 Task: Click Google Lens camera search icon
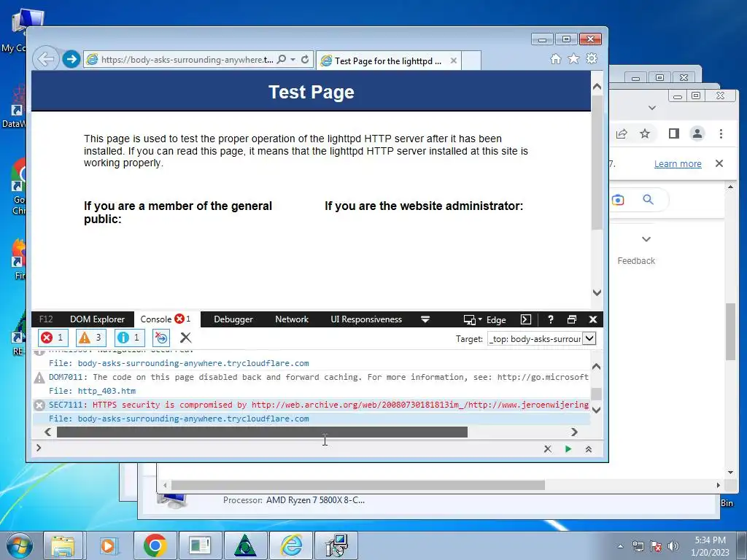pos(618,200)
